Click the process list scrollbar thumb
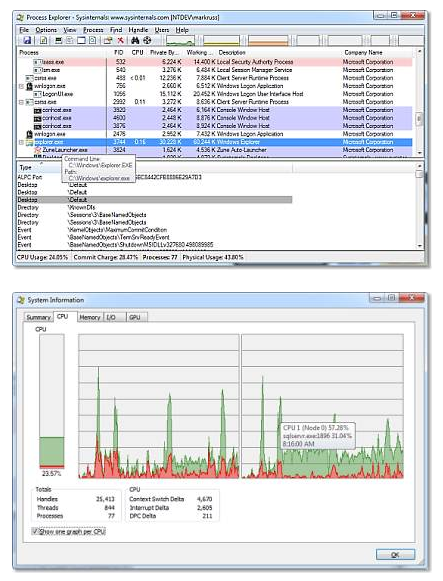 point(419,119)
